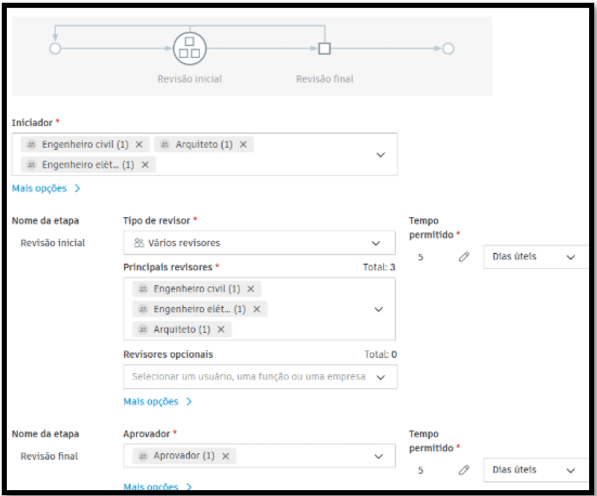Expand the Iniciador dropdown
Viewport: 597px width, 496px height.
coord(381,155)
